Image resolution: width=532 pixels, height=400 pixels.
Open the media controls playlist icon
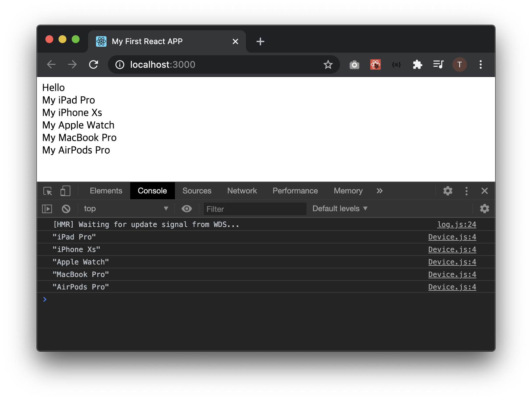pos(438,64)
